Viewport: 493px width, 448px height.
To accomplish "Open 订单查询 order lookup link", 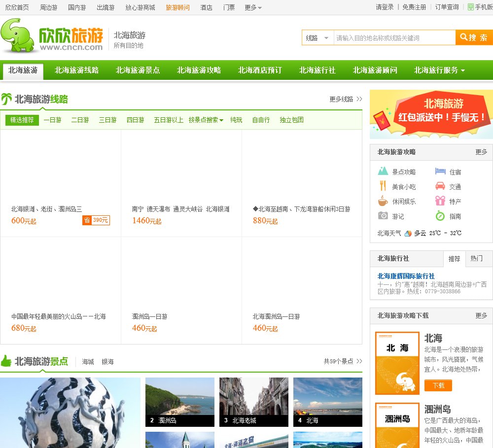I will (x=447, y=7).
